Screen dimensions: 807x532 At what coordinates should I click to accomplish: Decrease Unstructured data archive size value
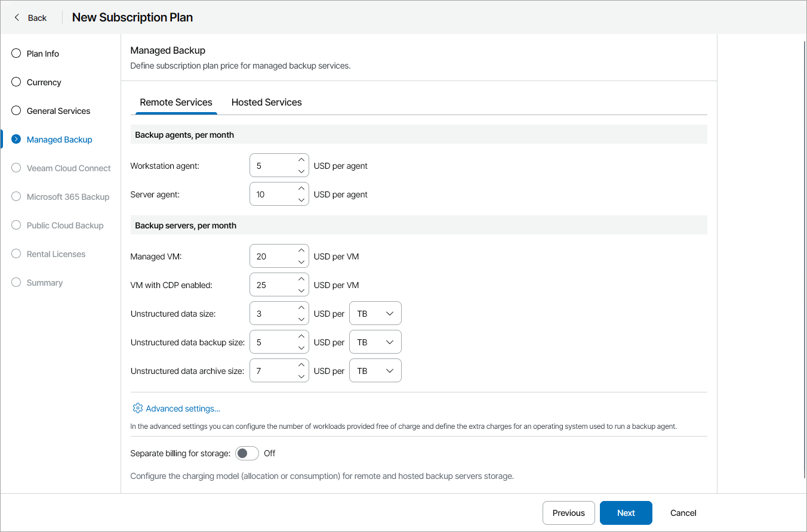[x=301, y=376]
